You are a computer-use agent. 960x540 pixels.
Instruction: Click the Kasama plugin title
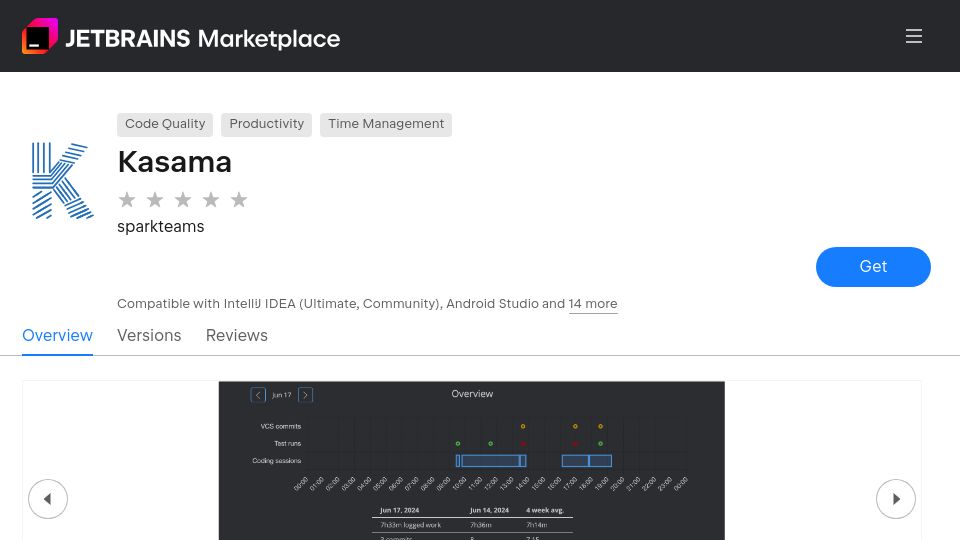[x=174, y=162]
